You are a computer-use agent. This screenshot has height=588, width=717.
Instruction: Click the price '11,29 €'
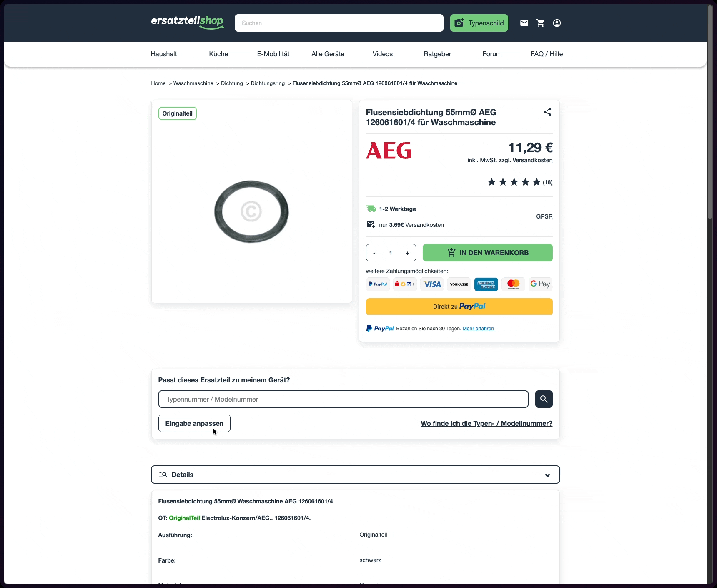[x=530, y=148]
